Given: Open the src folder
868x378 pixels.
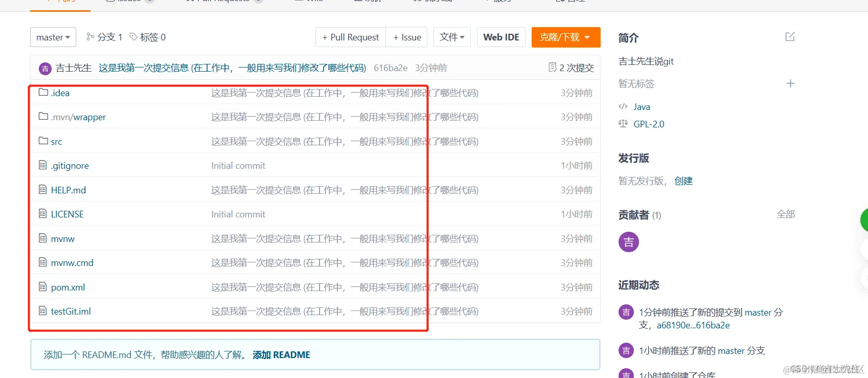Looking at the screenshot, I should pyautogui.click(x=57, y=142).
